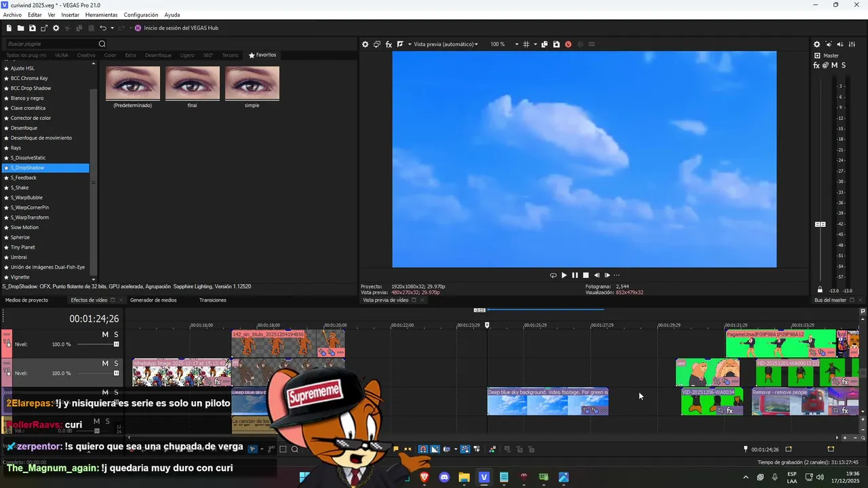Image resolution: width=868 pixels, height=488 pixels.
Task: Toggle external monitor preview icon
Action: coord(377,44)
